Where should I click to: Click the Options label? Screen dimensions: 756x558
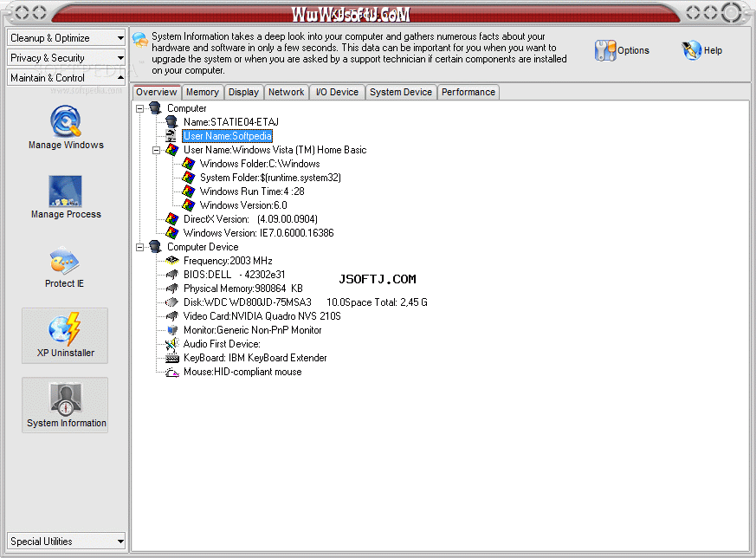point(633,50)
